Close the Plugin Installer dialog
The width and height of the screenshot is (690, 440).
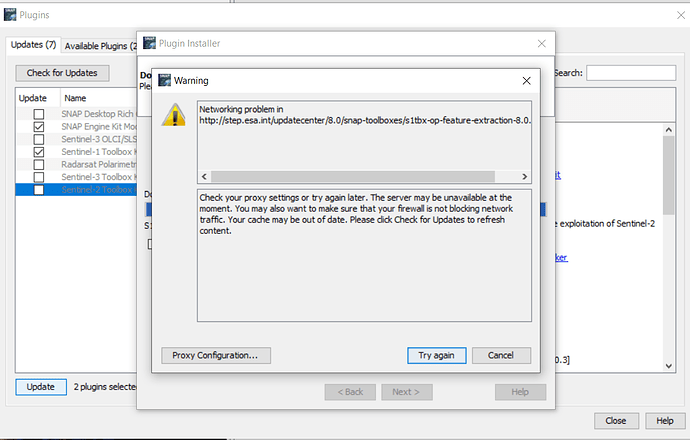[x=542, y=43]
